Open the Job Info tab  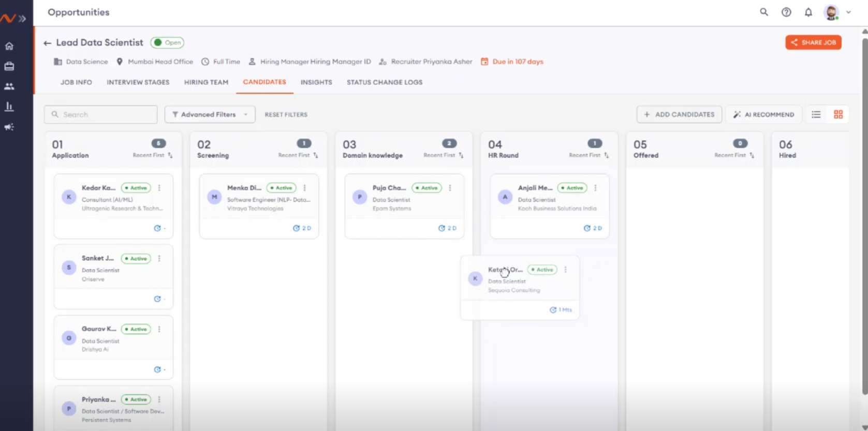click(76, 82)
